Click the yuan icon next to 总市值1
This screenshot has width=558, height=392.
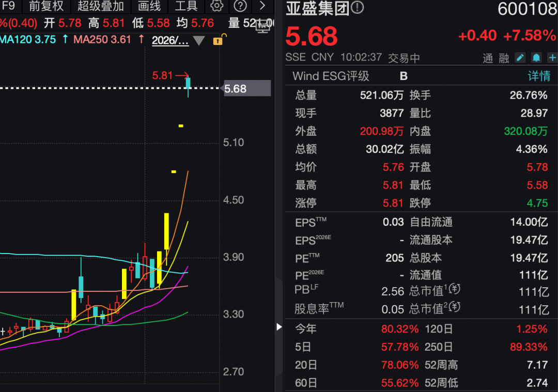pos(455,289)
